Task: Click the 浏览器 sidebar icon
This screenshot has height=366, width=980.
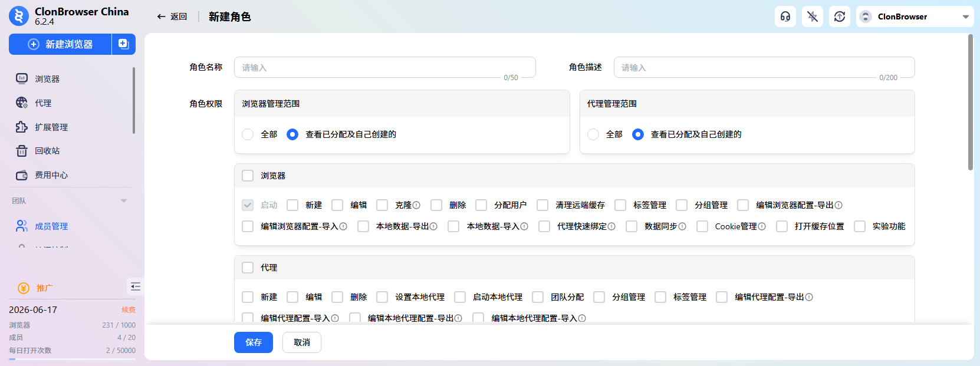Action: [22, 78]
